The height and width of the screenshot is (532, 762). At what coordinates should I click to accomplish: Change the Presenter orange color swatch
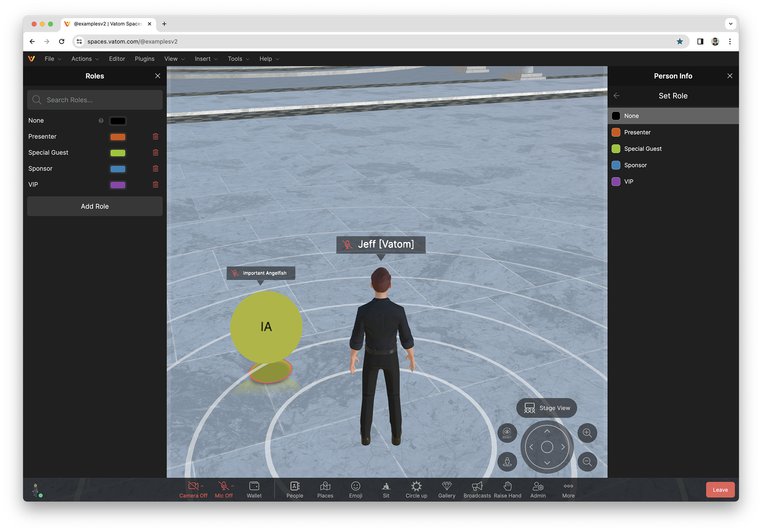(x=118, y=136)
